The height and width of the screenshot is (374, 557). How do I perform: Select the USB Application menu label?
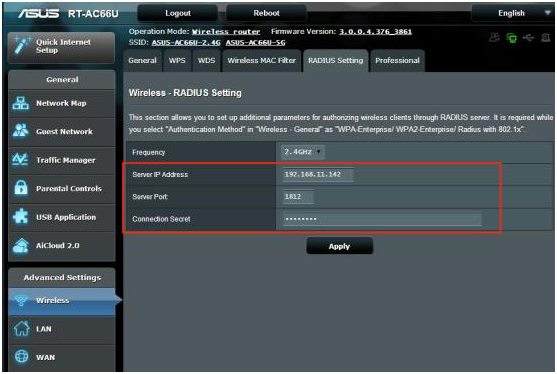point(66,217)
